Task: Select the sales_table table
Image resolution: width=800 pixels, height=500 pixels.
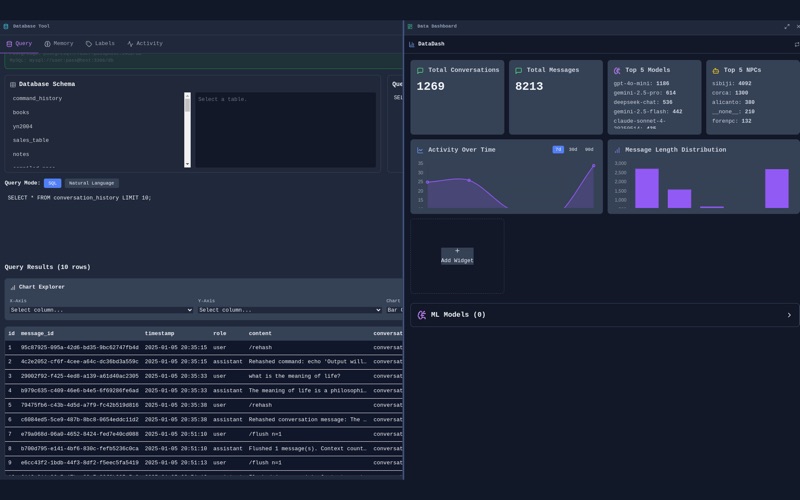Action: point(31,140)
